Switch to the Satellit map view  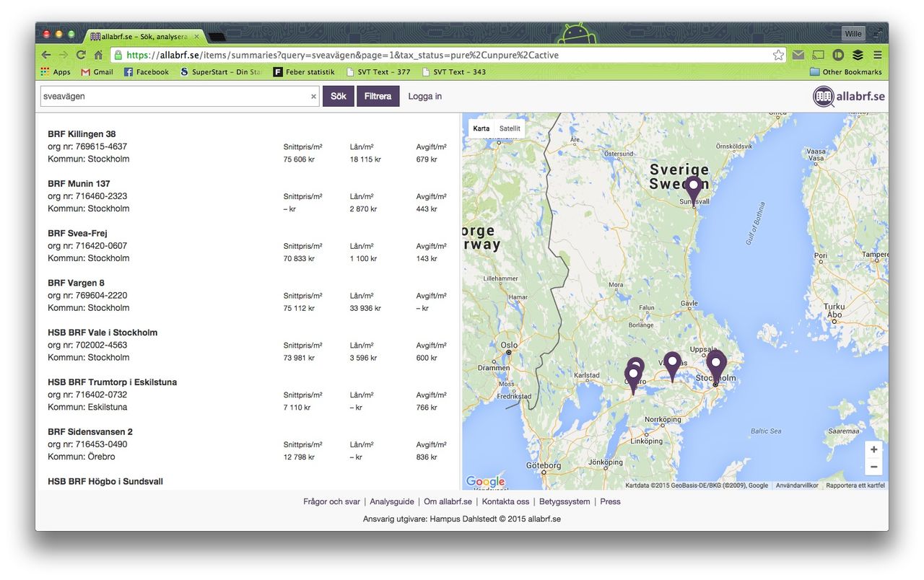click(x=509, y=128)
